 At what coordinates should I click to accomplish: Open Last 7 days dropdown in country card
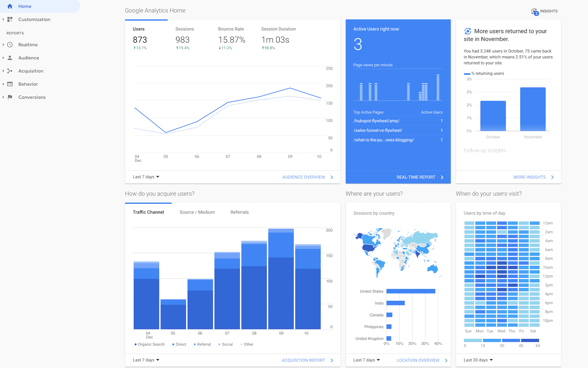(x=367, y=360)
